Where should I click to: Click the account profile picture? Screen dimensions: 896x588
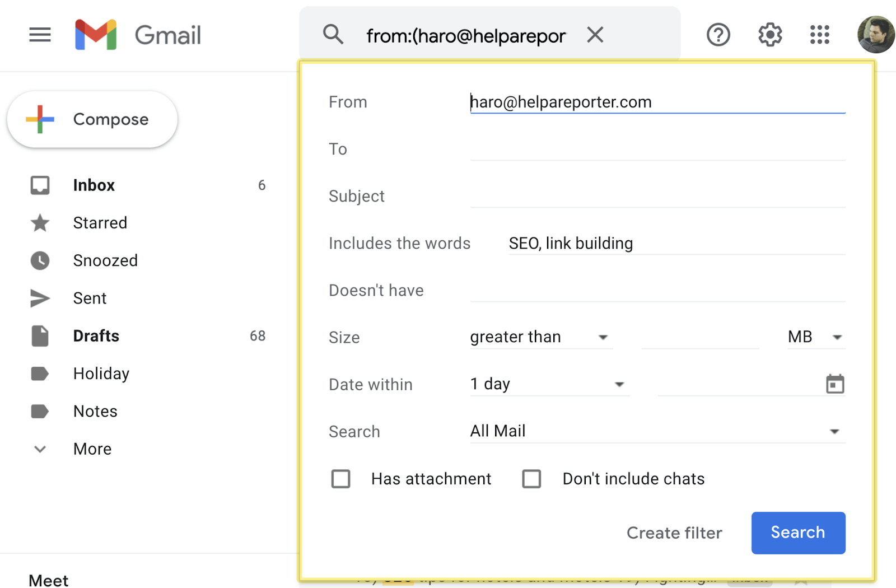(x=875, y=35)
